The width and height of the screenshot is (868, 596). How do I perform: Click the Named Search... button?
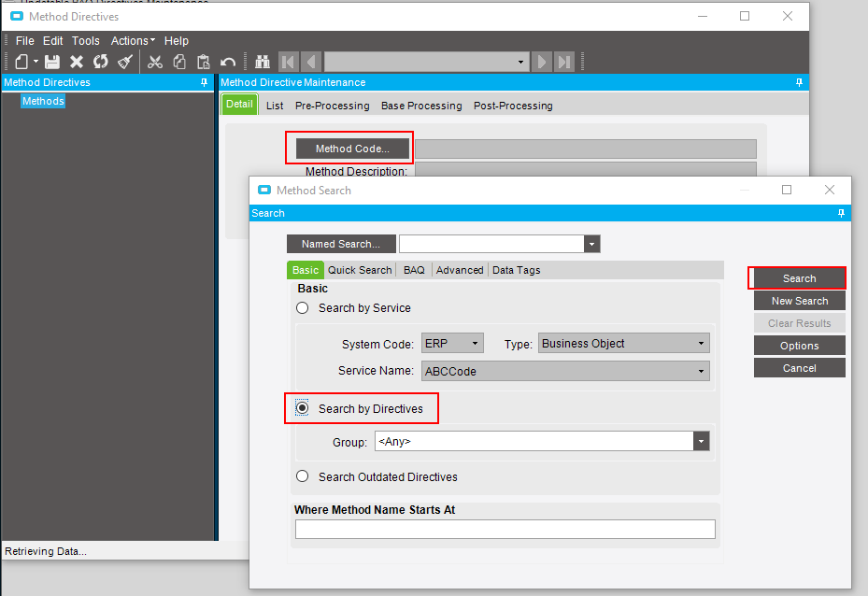341,244
